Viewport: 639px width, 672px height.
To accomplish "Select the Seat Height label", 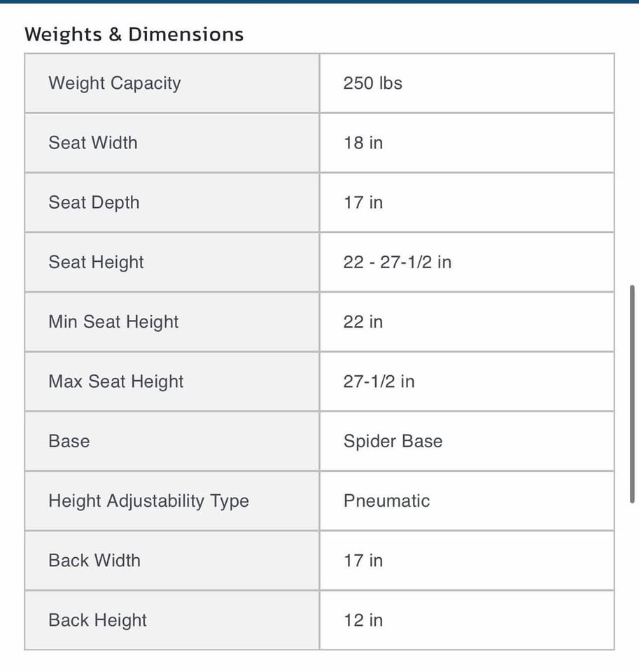I will [x=96, y=262].
